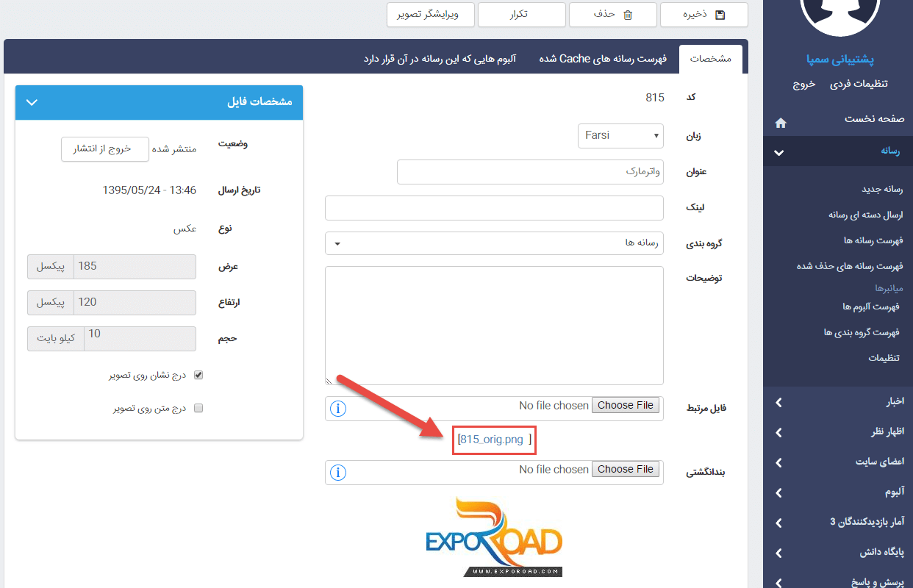Click the home icon beside صفحه نخست
913x588 pixels.
pos(781,123)
